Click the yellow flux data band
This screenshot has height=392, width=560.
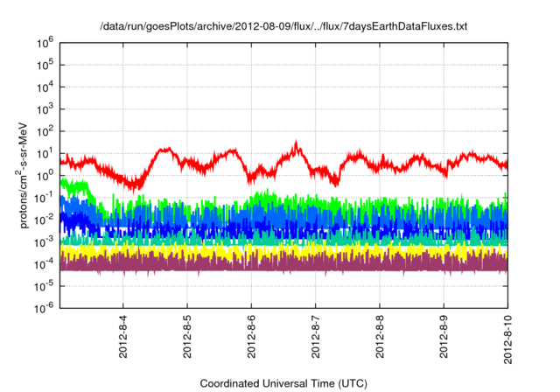283,251
